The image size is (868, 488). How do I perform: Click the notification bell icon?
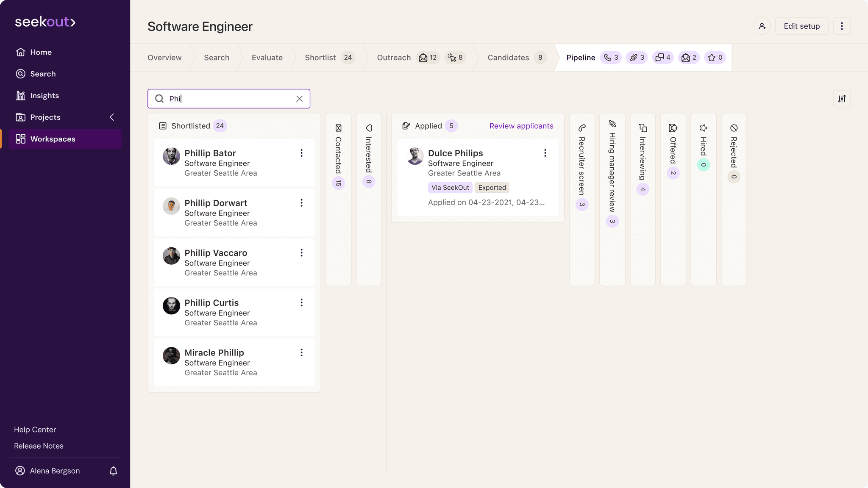coord(113,471)
